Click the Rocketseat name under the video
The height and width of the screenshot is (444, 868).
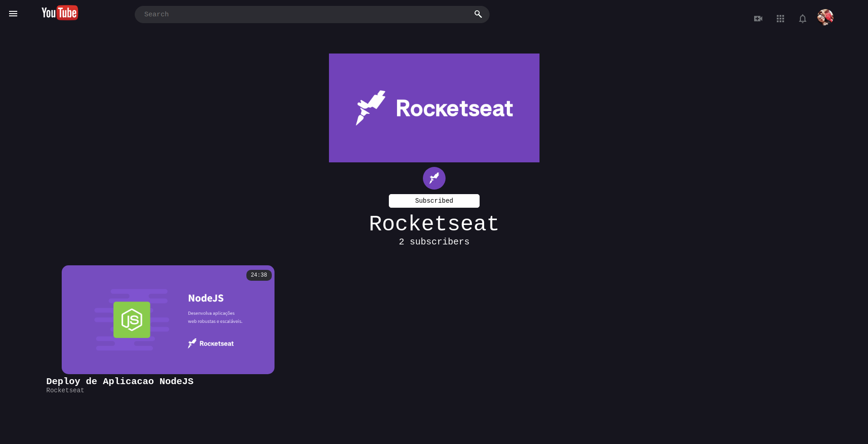coord(65,390)
